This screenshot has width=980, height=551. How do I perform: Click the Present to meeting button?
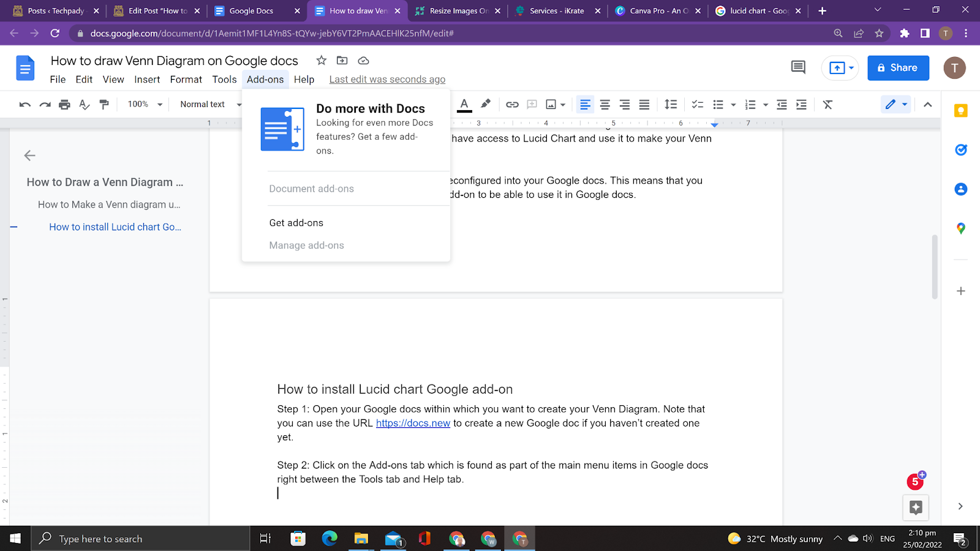pyautogui.click(x=841, y=68)
